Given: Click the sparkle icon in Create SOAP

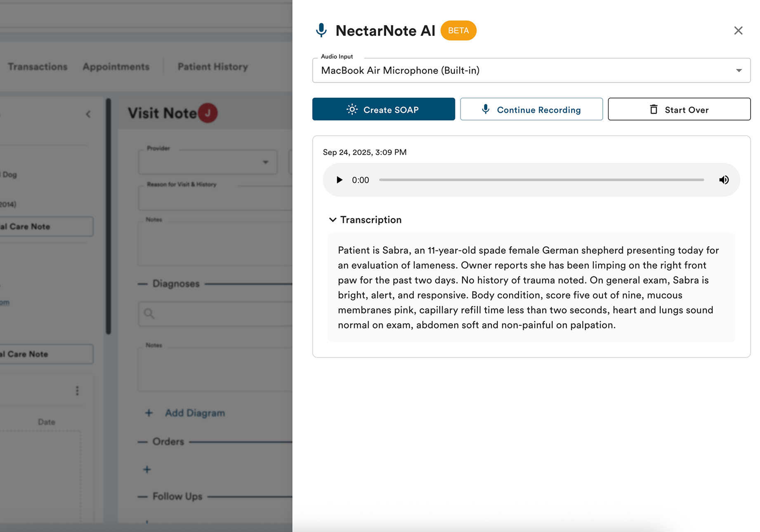Looking at the screenshot, I should (x=352, y=109).
